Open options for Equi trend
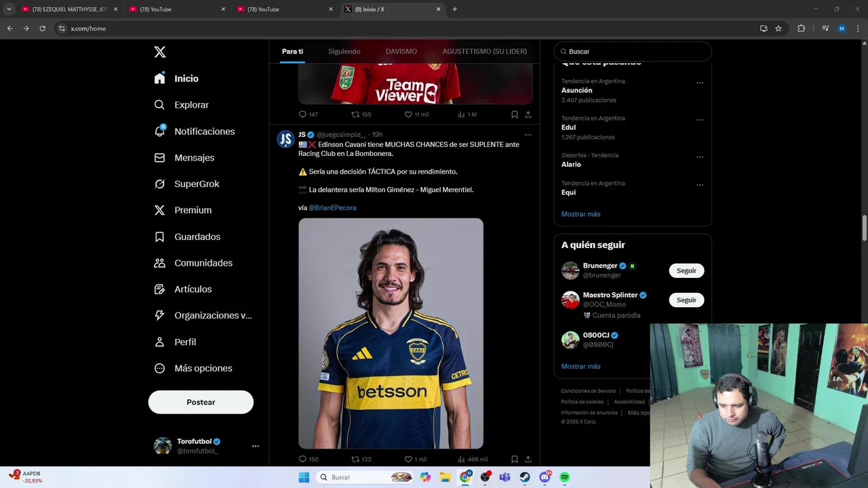This screenshot has width=868, height=488. (700, 185)
